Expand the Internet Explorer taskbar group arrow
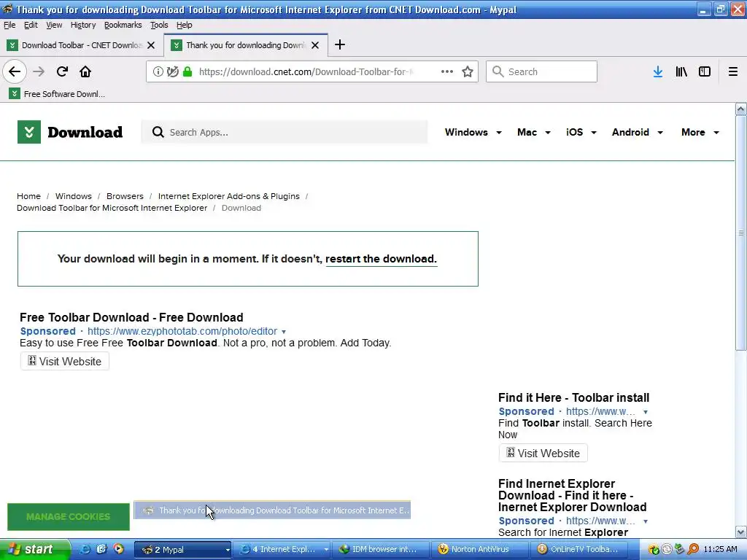 (326, 550)
